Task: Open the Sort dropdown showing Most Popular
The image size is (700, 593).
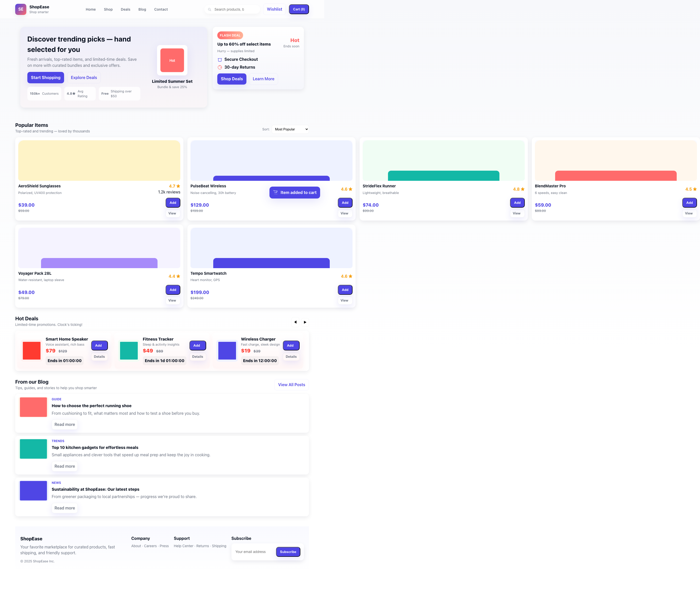Action: coord(290,129)
